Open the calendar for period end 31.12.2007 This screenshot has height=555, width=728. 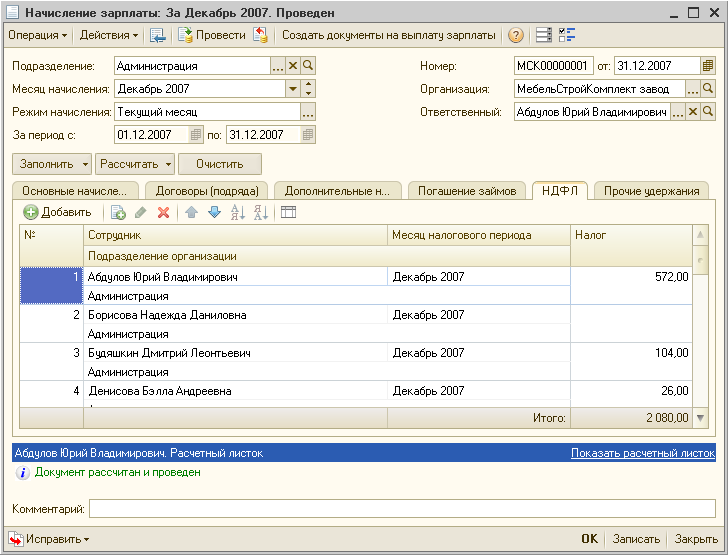click(307, 135)
